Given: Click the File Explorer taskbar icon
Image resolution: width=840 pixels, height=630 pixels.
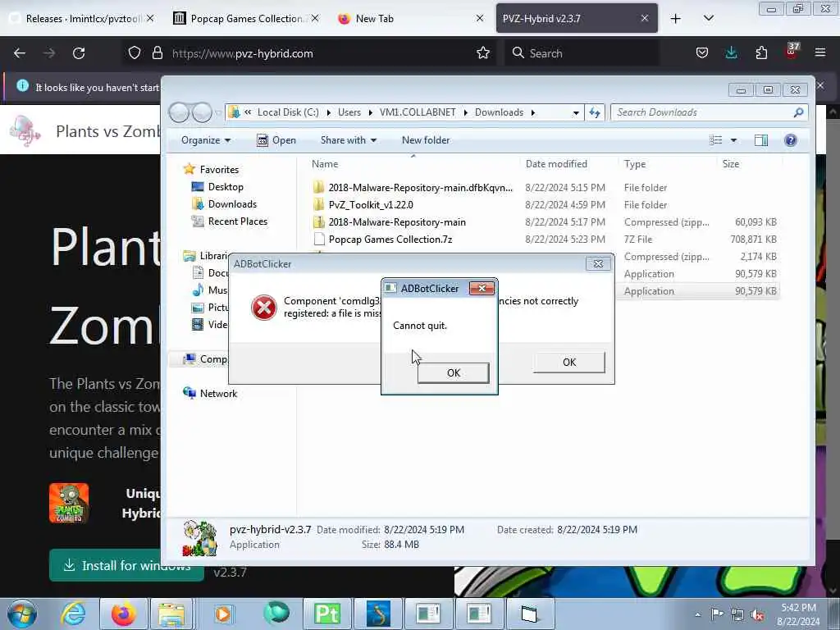Looking at the screenshot, I should [171, 614].
